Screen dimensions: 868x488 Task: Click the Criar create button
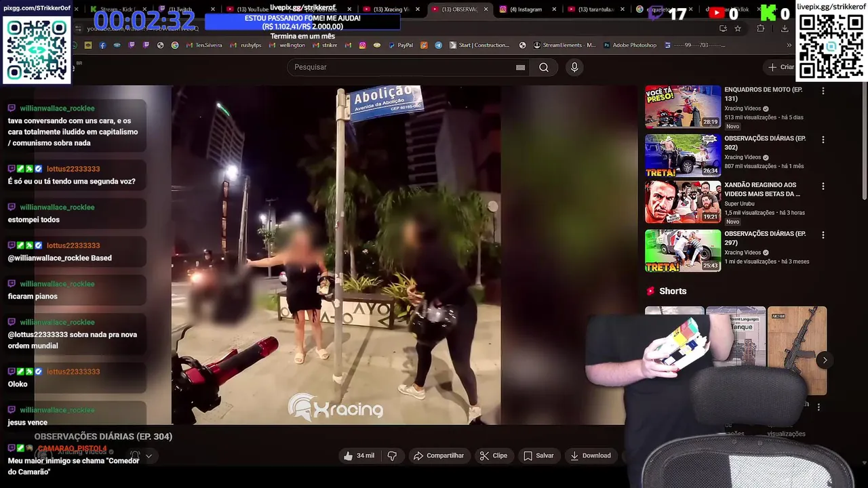[x=781, y=67]
